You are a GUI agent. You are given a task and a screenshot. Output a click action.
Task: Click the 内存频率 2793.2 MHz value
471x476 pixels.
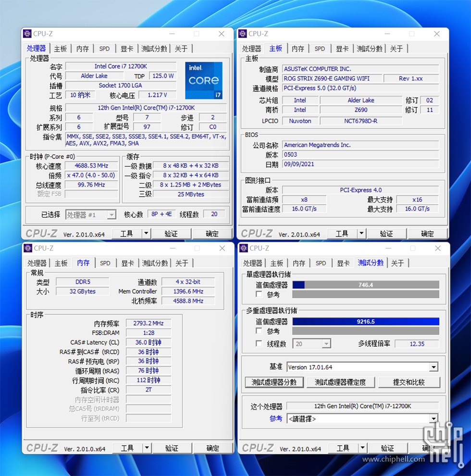point(149,323)
